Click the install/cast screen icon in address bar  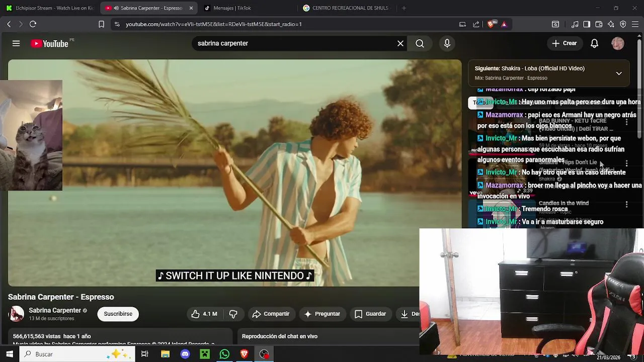click(x=462, y=24)
